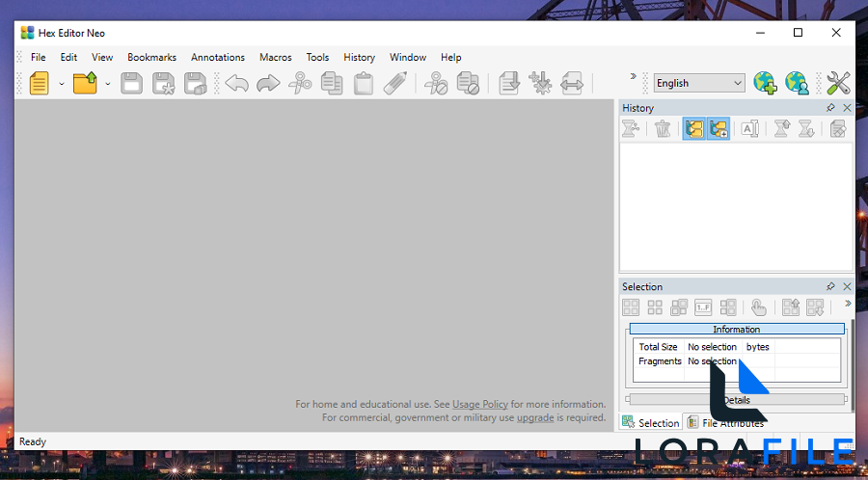Open the Bookmarks menu
Viewport: 868px width, 480px height.
[x=151, y=57]
